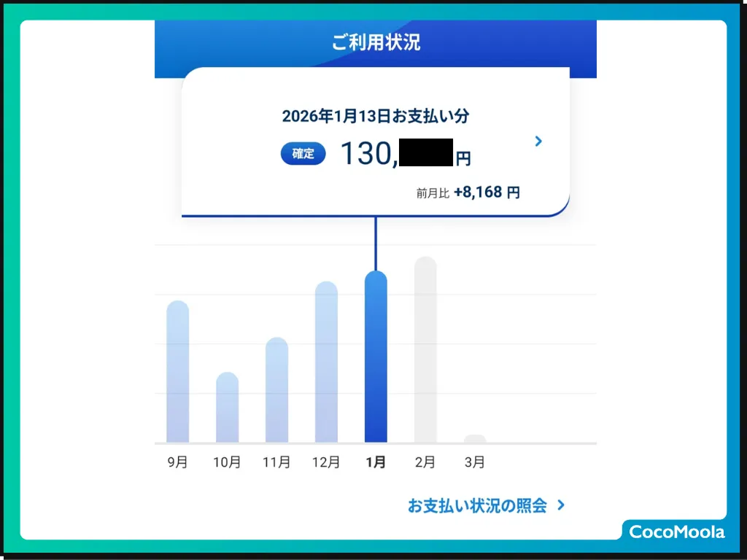Select the 12月 bar in the chart

326,362
